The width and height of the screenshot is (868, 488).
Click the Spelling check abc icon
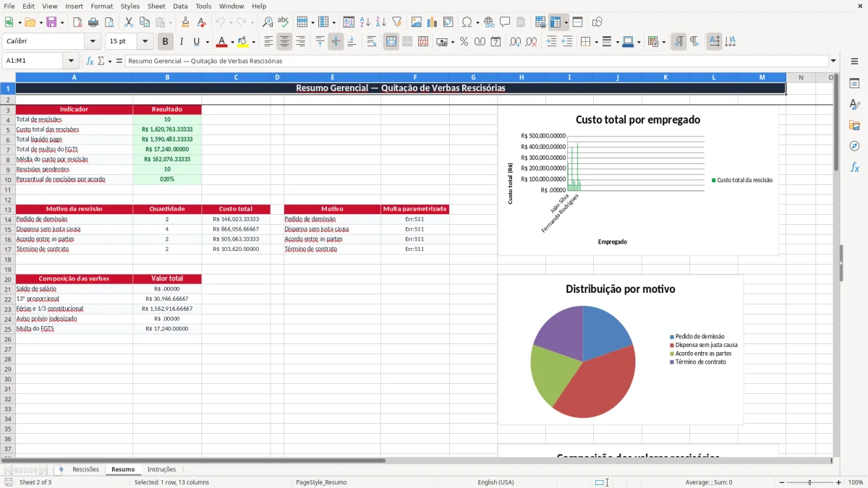(x=284, y=22)
